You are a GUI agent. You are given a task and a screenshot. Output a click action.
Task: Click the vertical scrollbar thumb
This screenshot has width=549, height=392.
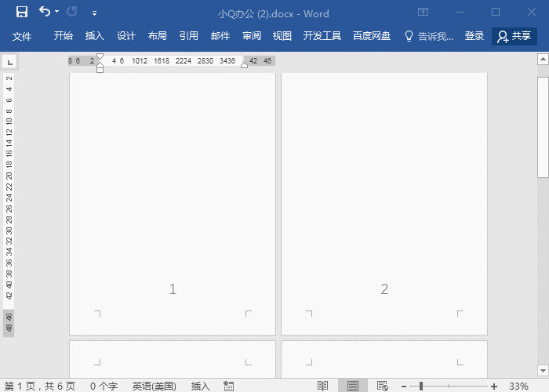[x=543, y=127]
